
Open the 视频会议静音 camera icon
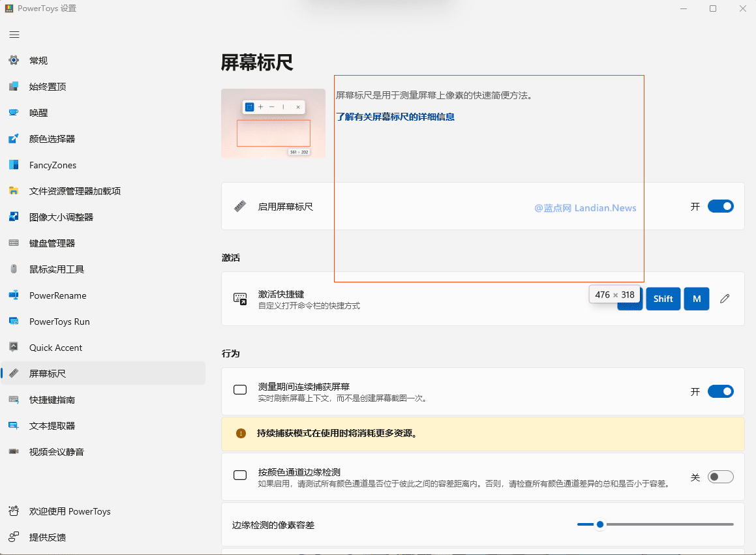point(14,452)
